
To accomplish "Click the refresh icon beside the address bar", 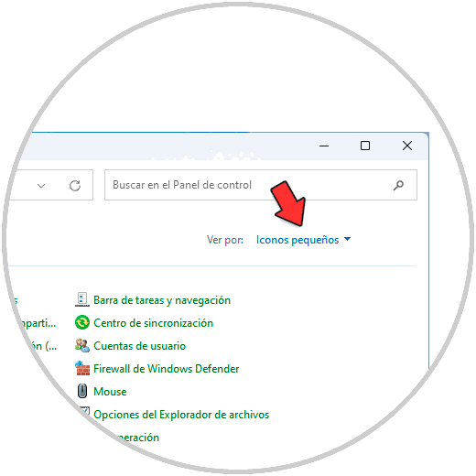I will 75,186.
